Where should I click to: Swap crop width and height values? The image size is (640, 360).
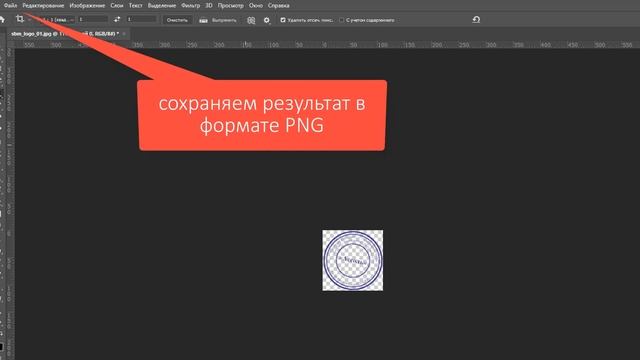coord(117,20)
